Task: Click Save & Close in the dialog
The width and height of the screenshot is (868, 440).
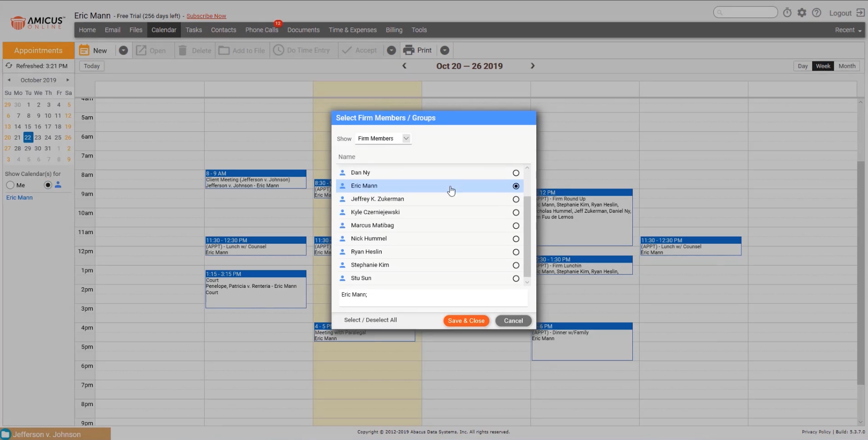Action: click(466, 320)
